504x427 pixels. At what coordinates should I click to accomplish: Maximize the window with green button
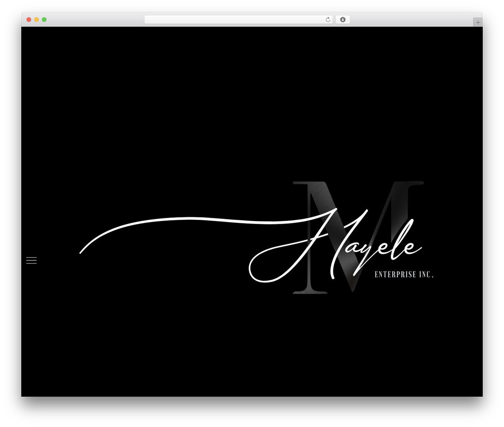(44, 20)
